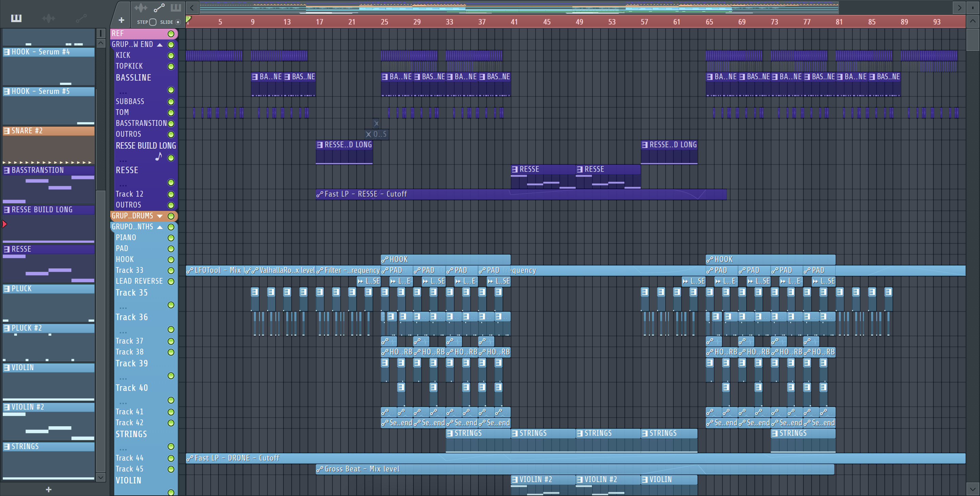
Task: Click the HOOK automation clip icon at bar 25
Action: pyautogui.click(x=385, y=260)
